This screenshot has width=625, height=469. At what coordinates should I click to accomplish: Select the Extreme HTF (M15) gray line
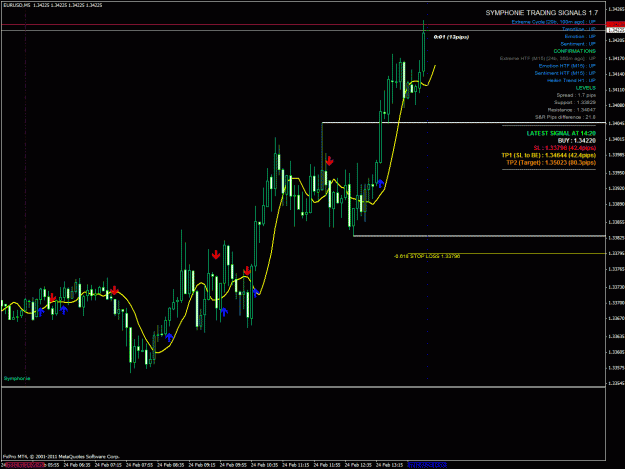click(x=547, y=58)
